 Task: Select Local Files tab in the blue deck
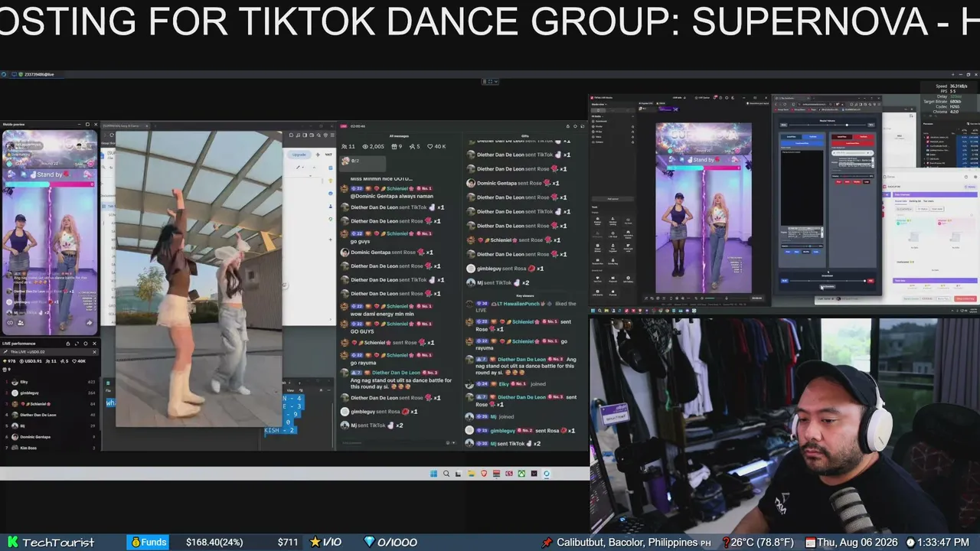pos(792,137)
